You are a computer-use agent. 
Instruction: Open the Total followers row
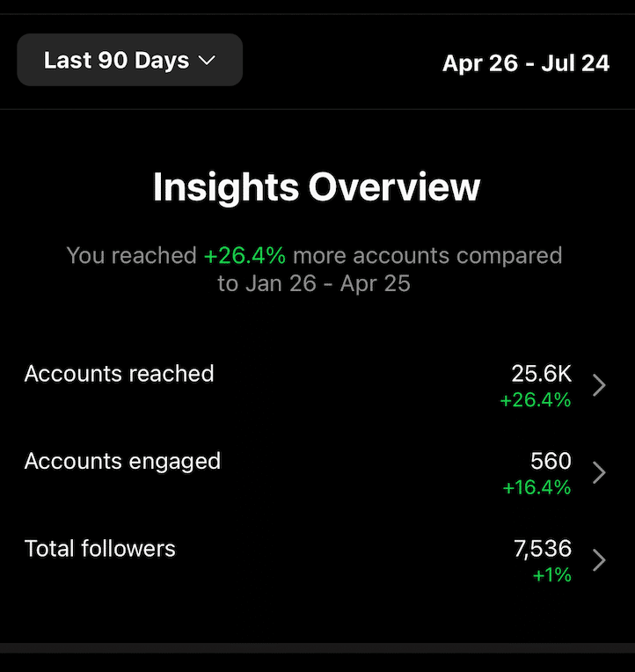317,560
